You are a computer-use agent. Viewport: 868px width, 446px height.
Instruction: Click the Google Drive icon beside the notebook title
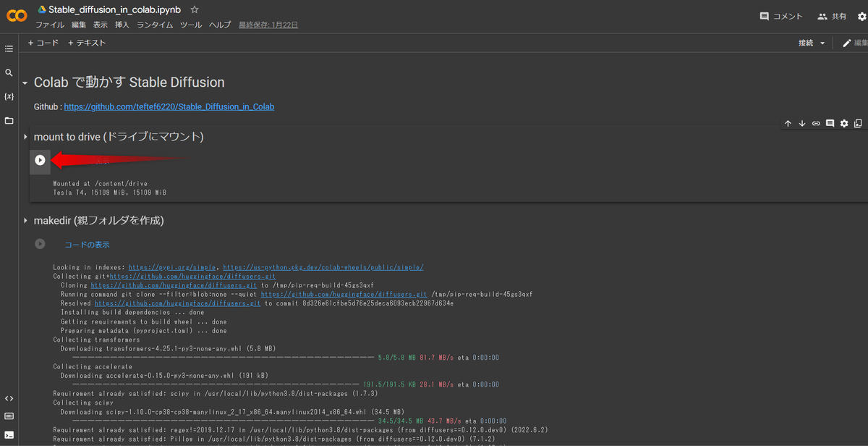pyautogui.click(x=42, y=10)
